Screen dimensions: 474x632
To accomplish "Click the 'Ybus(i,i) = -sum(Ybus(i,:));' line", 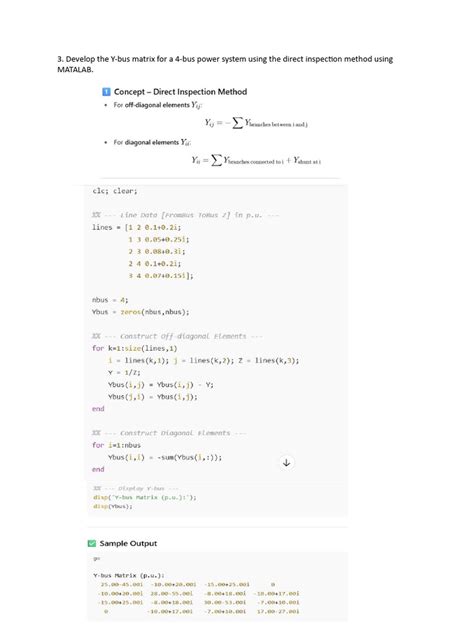I will coord(165,457).
